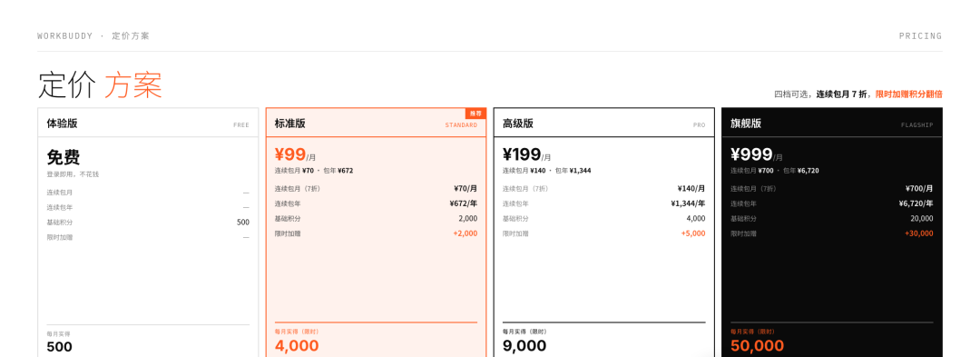Viewport: 980px width, 357px height.
Task: Click the ¥140/月 value in 高级版
Action: click(x=691, y=188)
